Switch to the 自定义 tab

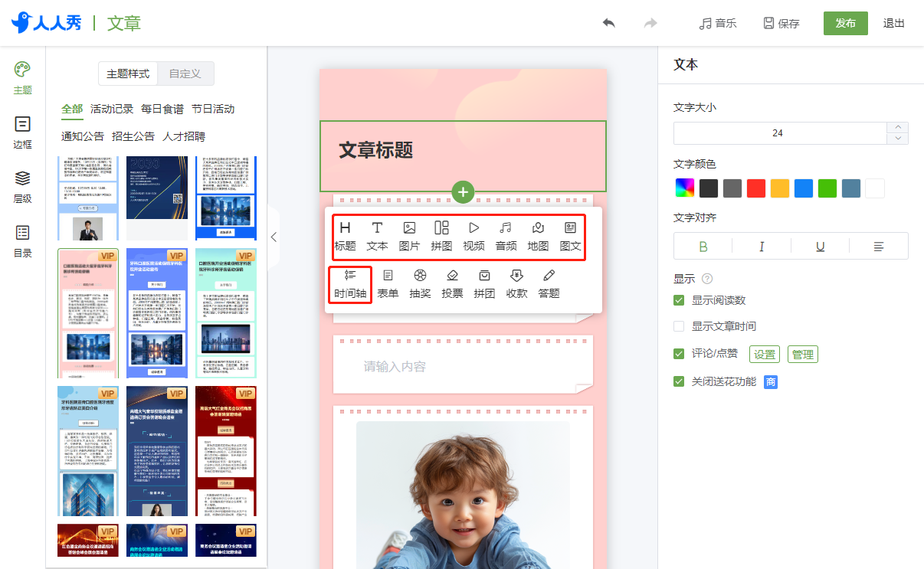click(185, 74)
